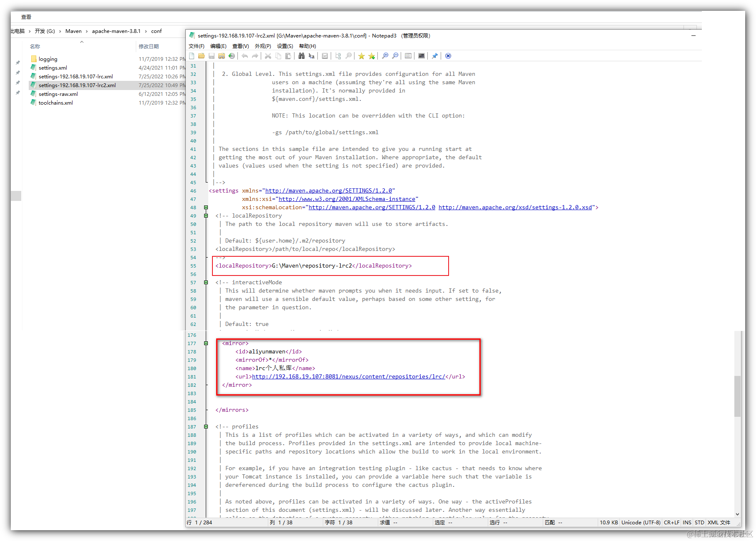Zoom in using the magnifier plus icon
Viewport: 756px width, 541px height.
pyautogui.click(x=385, y=56)
